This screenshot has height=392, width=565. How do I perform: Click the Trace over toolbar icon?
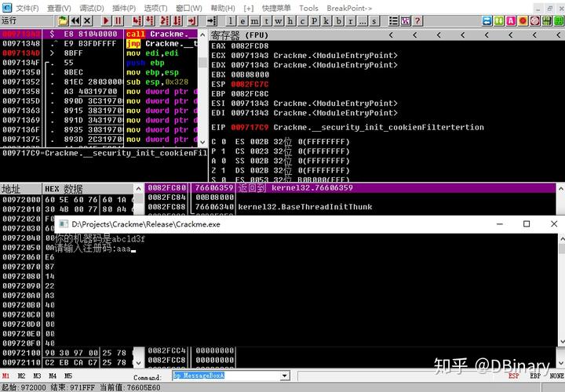177,21
